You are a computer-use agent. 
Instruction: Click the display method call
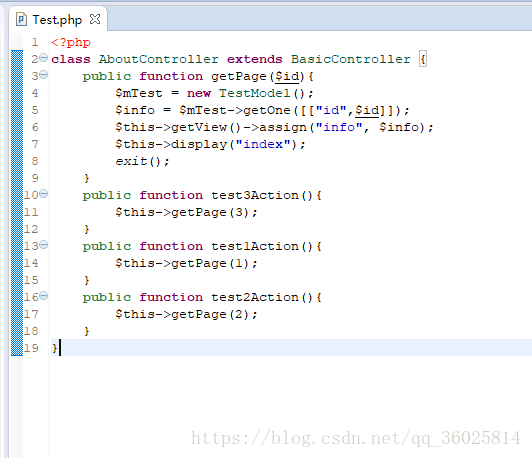coord(199,145)
